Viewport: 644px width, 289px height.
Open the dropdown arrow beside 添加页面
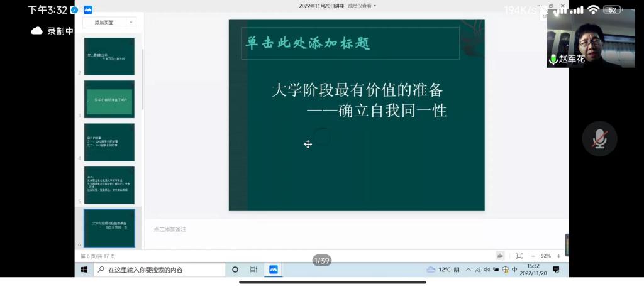(x=131, y=22)
